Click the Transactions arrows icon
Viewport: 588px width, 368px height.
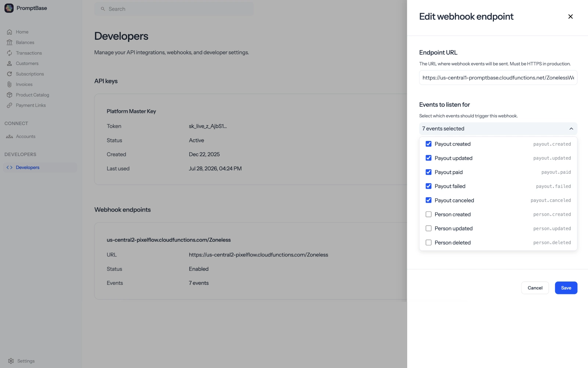pos(10,53)
